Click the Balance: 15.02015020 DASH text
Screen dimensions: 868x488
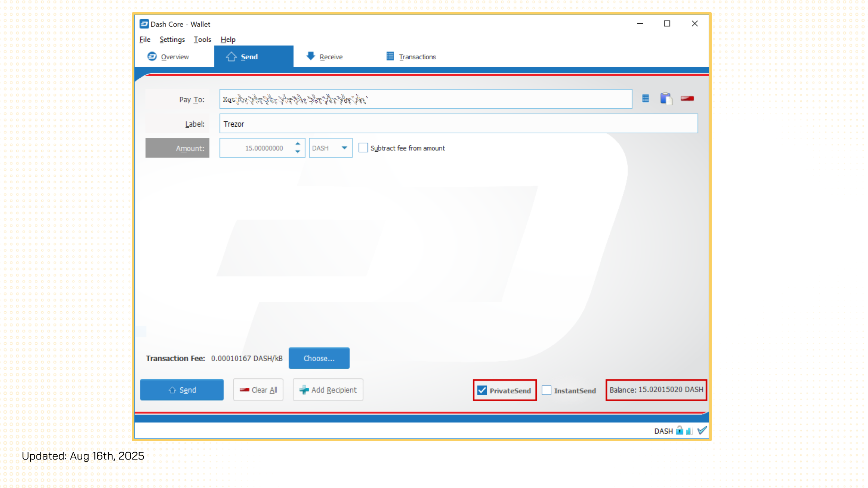(x=656, y=390)
